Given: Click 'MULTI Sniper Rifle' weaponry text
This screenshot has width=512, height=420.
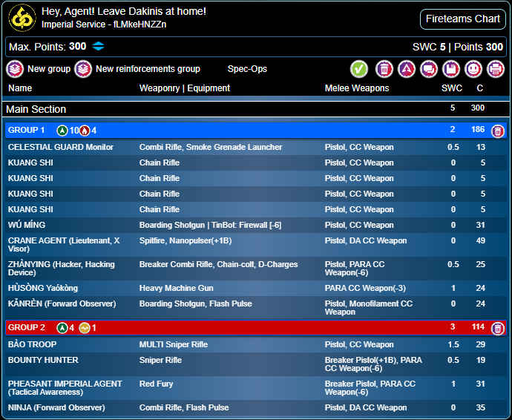Looking at the screenshot, I should click(x=174, y=344).
